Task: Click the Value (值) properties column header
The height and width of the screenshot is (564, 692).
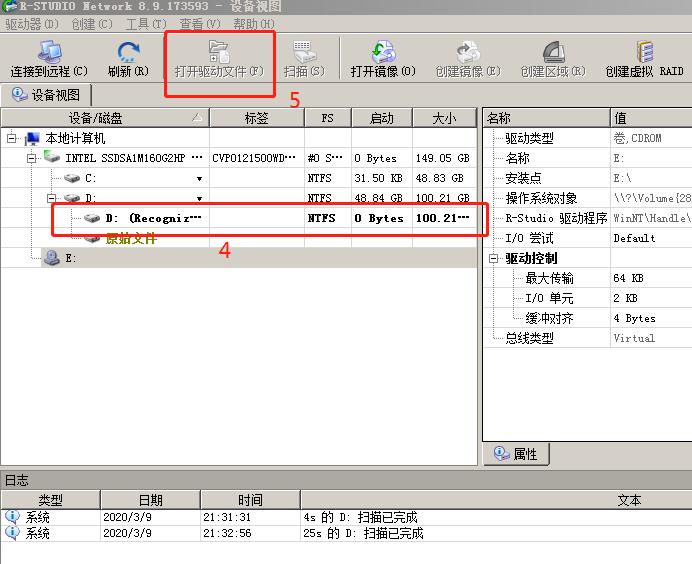Action: click(x=651, y=118)
